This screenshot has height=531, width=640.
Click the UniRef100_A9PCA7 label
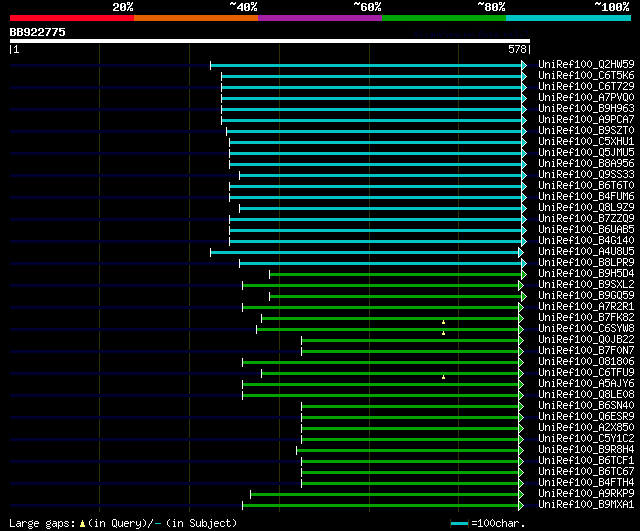tap(586, 120)
